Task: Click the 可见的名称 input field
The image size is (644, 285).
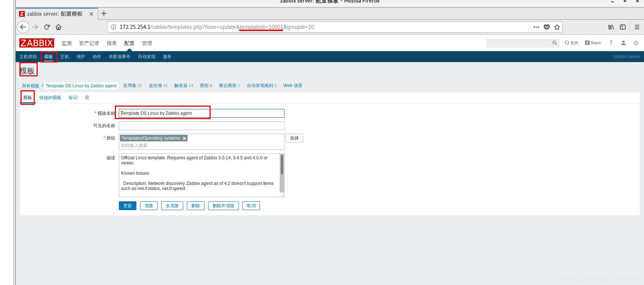Action: [202, 126]
